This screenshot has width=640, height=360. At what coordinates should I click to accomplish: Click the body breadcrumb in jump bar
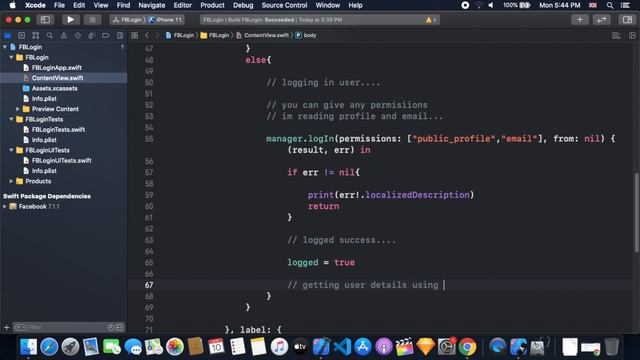(x=306, y=36)
